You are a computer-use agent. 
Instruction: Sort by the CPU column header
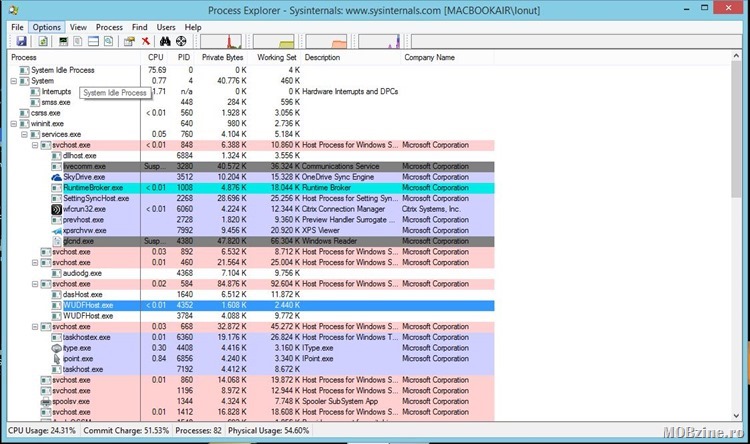(x=155, y=57)
